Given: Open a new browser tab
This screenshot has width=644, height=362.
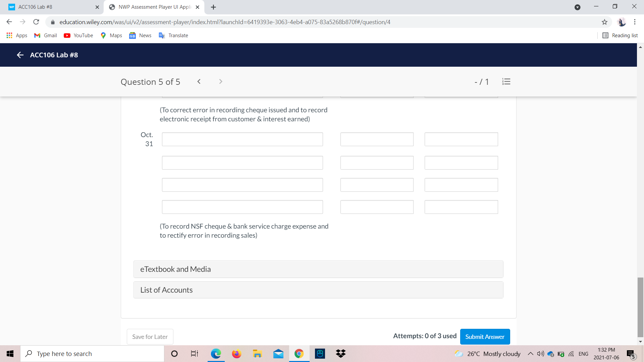Looking at the screenshot, I should pyautogui.click(x=213, y=7).
